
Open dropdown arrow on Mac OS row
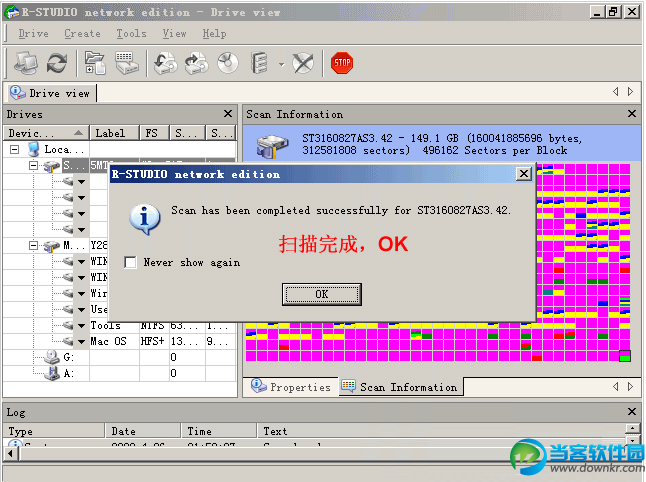coord(82,342)
